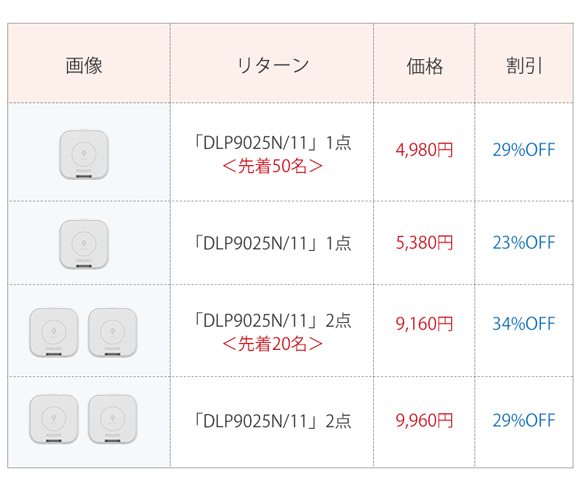The width and height of the screenshot is (580, 498).
Task: Click the single charger image in first row
Action: coord(84,155)
